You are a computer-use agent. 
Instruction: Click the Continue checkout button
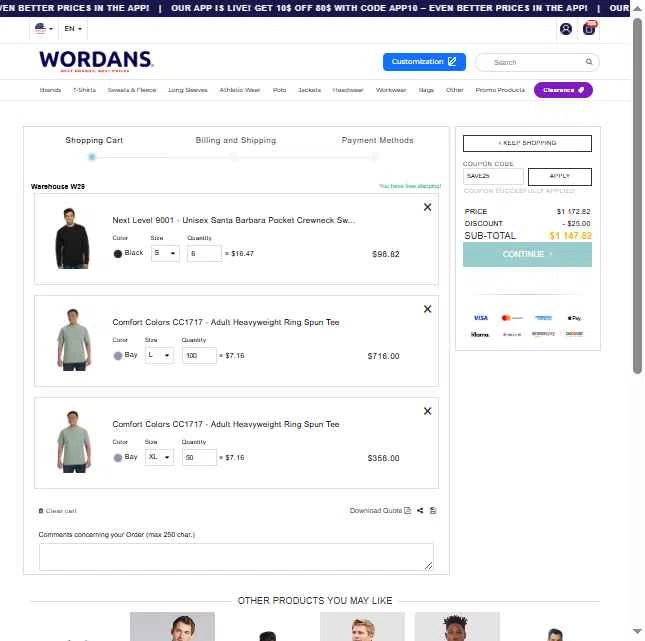coord(527,254)
